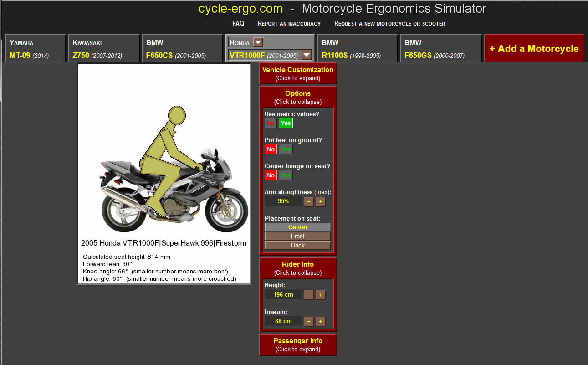Image resolution: width=588 pixels, height=365 pixels.
Task: Decrease inseam with minus button
Action: click(308, 321)
